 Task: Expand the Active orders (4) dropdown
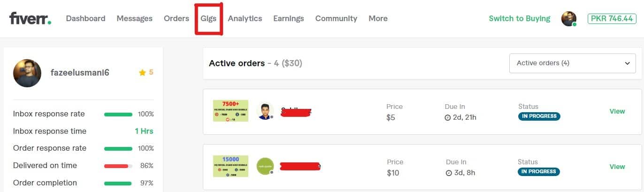(572, 63)
